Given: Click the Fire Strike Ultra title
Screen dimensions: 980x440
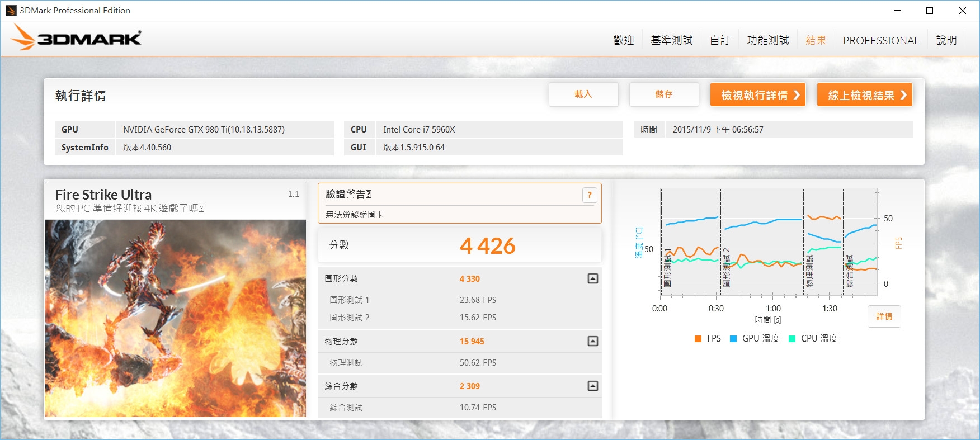Looking at the screenshot, I should (103, 195).
